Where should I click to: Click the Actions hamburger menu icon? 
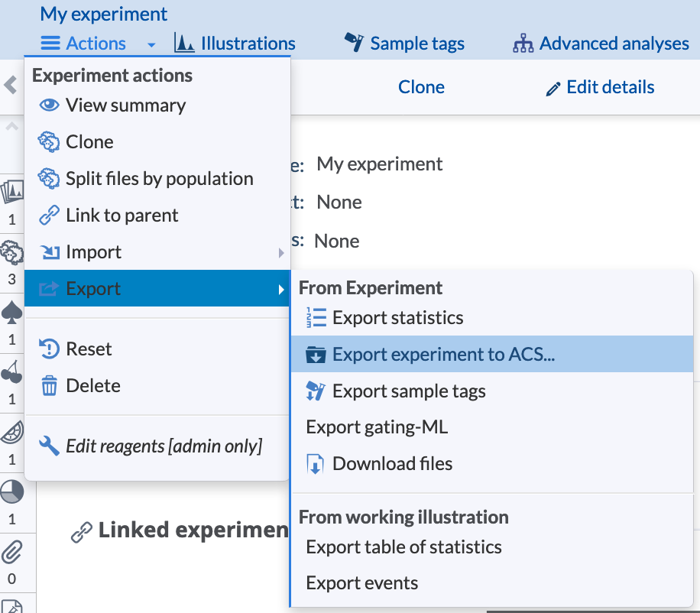point(50,44)
